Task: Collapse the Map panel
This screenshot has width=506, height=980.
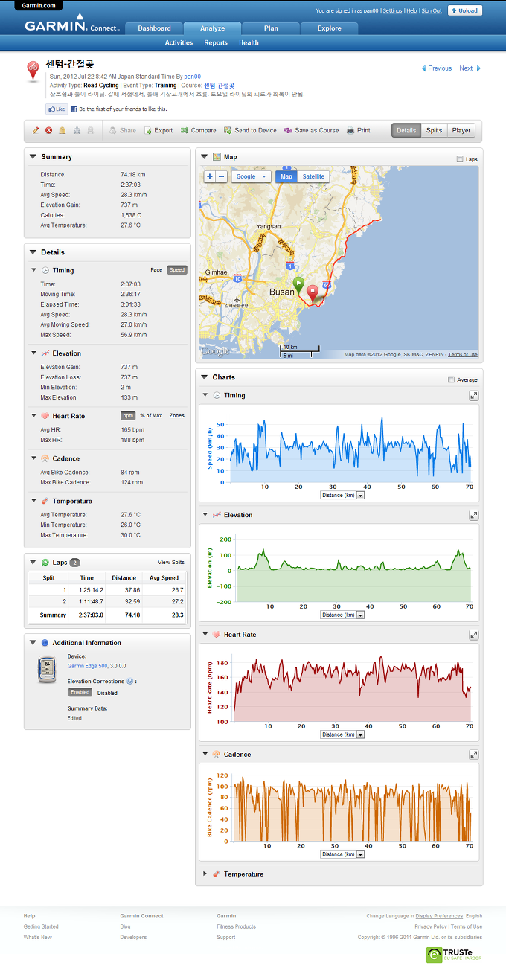Action: (204, 157)
